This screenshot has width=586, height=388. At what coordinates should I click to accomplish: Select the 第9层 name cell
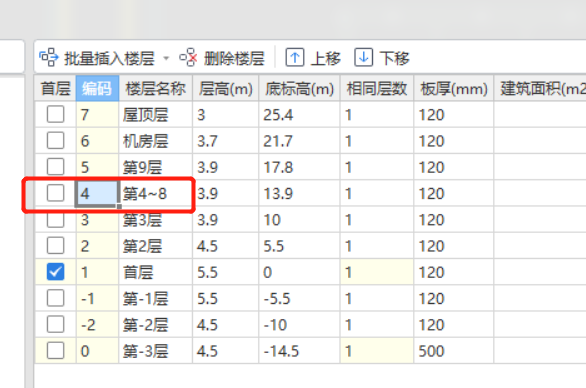pyautogui.click(x=155, y=167)
